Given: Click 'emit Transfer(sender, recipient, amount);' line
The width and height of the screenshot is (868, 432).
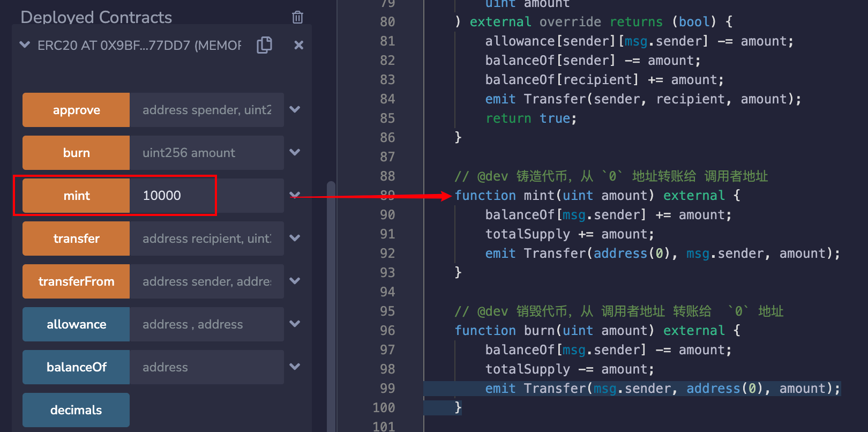Looking at the screenshot, I should pyautogui.click(x=643, y=99).
